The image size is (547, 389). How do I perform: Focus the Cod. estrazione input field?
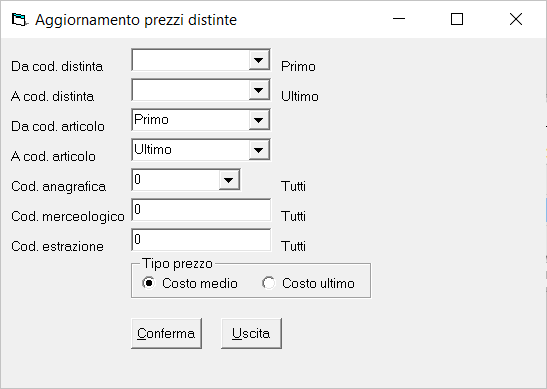coord(201,240)
